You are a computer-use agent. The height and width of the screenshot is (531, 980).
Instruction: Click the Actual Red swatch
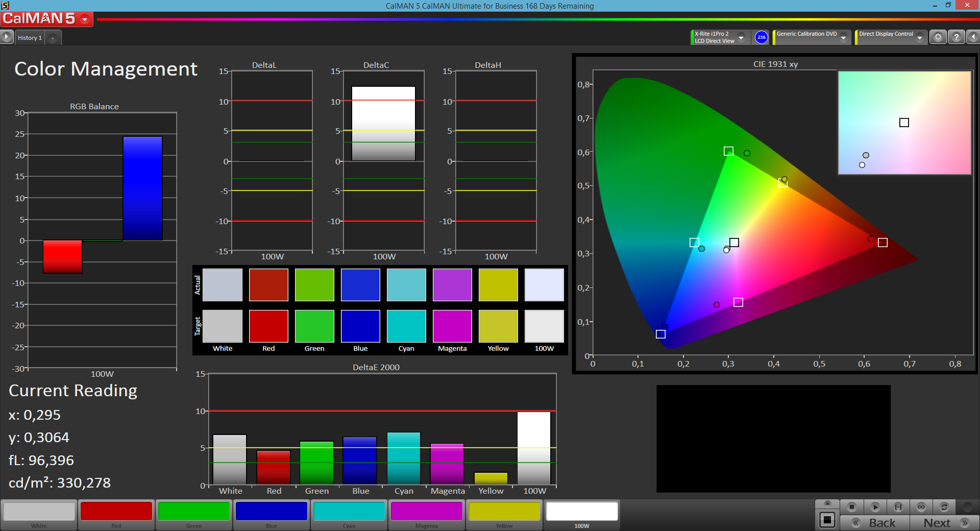click(x=268, y=285)
